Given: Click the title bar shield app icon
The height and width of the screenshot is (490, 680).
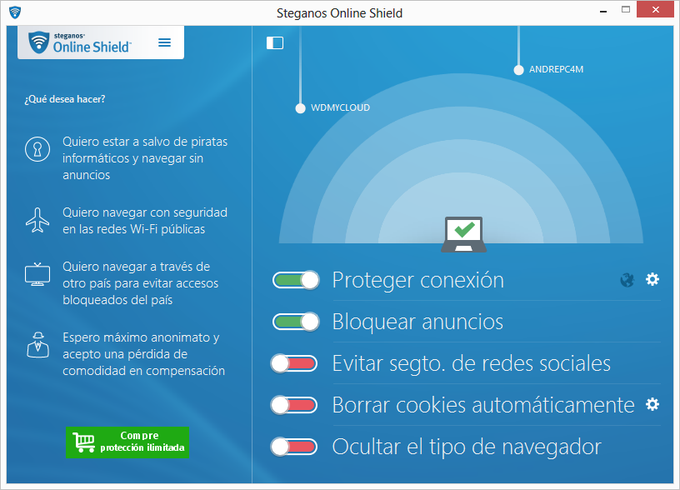Looking at the screenshot, I should click(15, 12).
